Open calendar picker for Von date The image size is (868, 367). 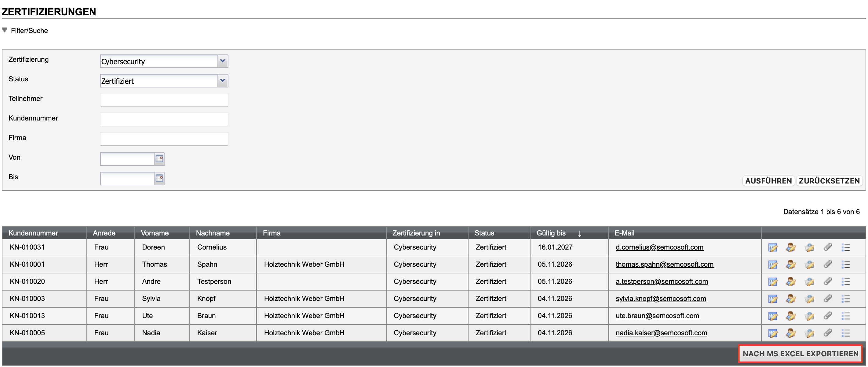tap(159, 159)
